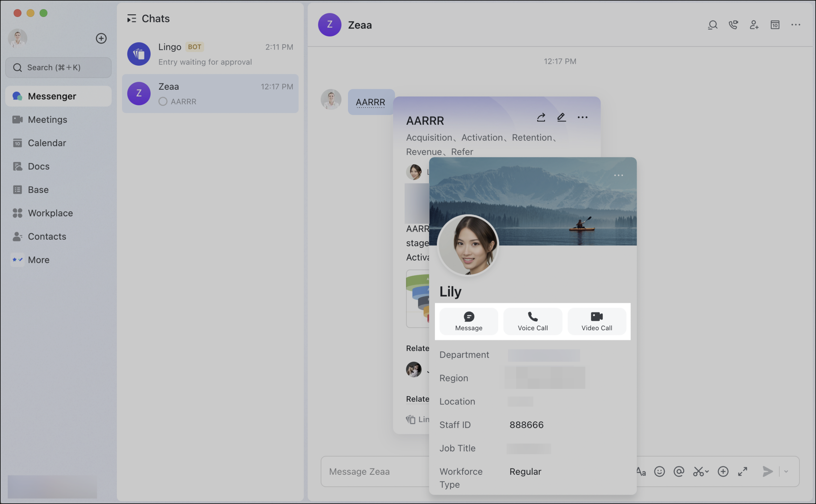Screen dimensions: 816x504
Task: Expand the scissors screenshot tool dropdown
Action: (x=706, y=471)
